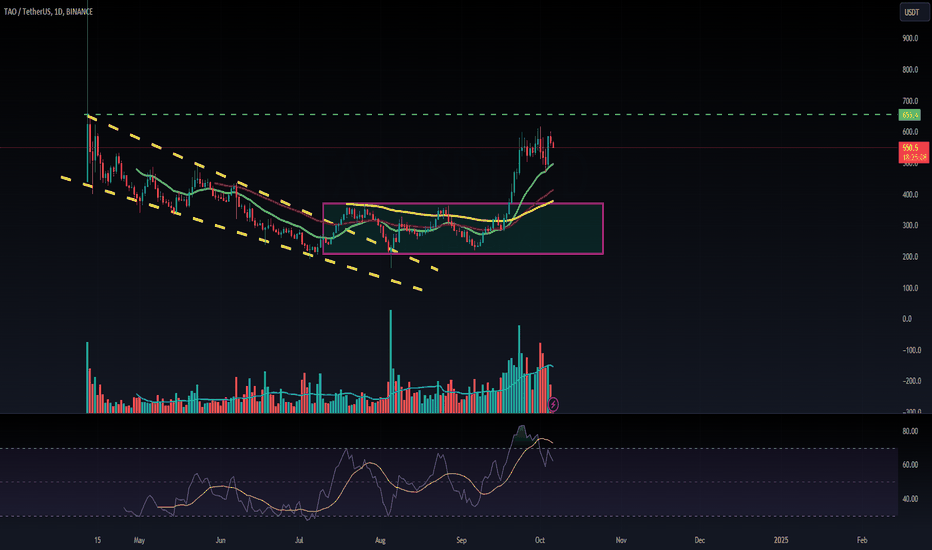
Task: Click the Aug date on time axis
Action: click(x=380, y=540)
